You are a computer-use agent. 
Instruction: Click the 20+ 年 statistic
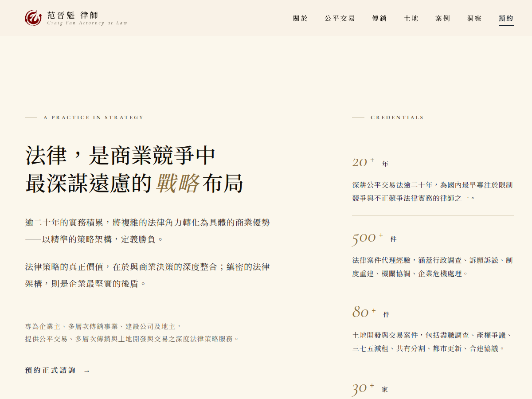[x=370, y=163]
